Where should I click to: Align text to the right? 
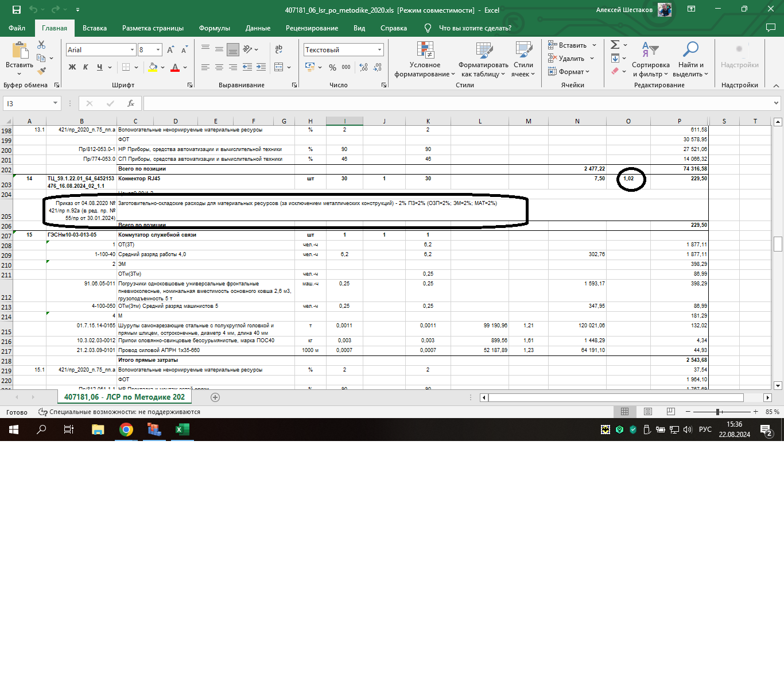coord(233,67)
